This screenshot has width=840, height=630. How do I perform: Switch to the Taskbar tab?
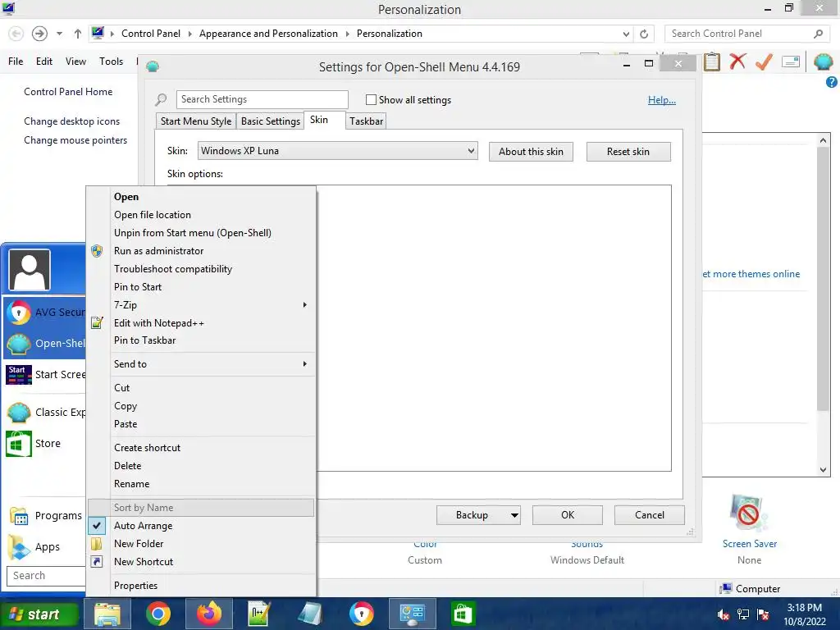pos(367,121)
